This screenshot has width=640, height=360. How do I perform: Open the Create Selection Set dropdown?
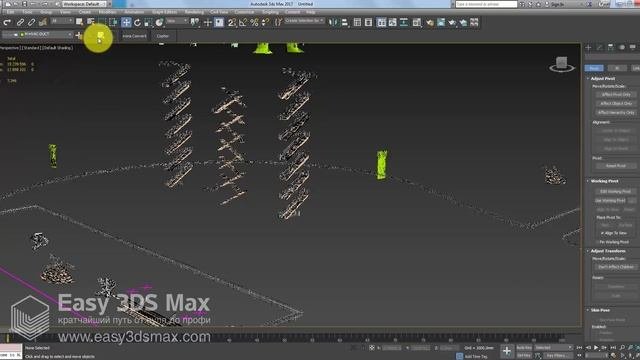304,20
